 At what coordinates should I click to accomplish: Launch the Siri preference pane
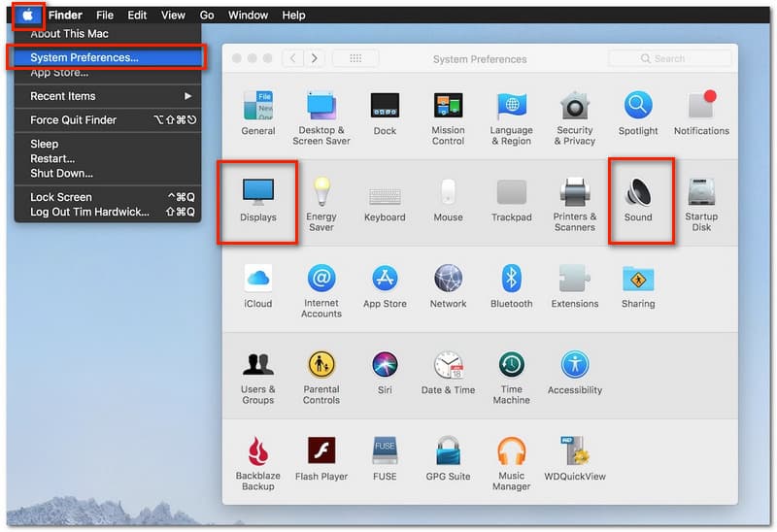[385, 370]
